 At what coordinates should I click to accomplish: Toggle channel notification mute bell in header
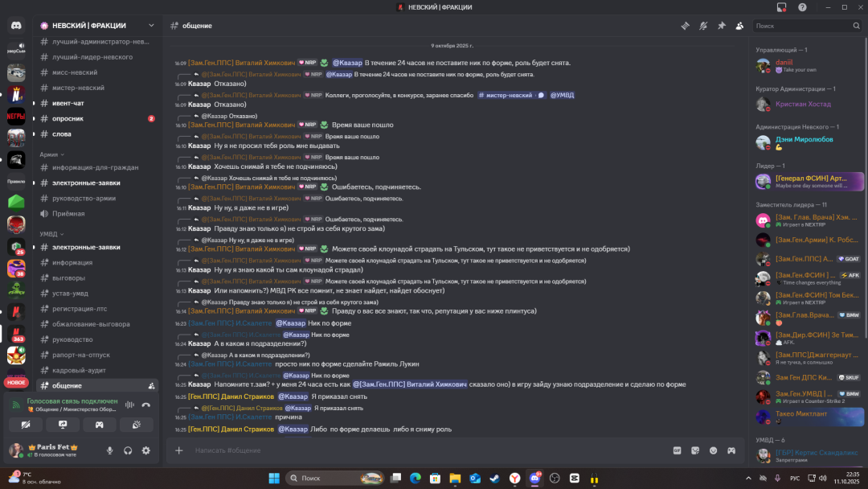point(703,26)
